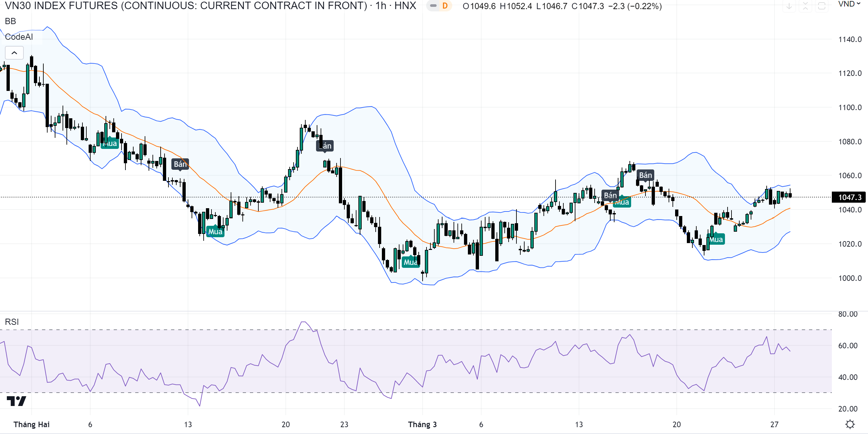Click the collapse pane icon at top right
The image size is (868, 434).
click(x=805, y=6)
